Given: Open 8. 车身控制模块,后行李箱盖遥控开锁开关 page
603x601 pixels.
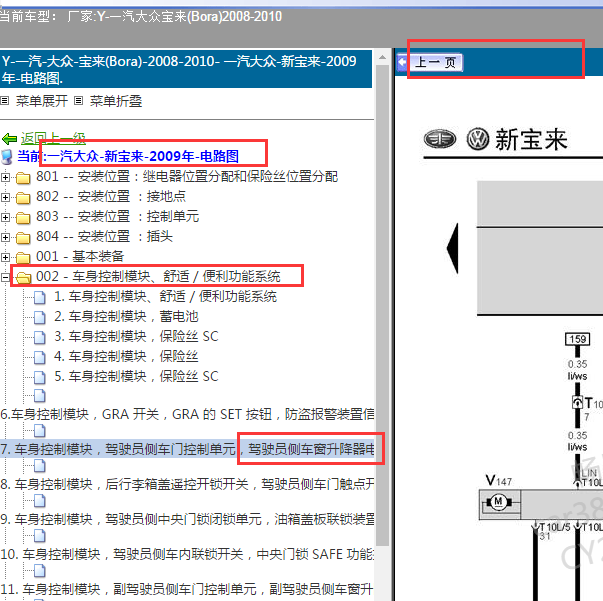Looking at the screenshot, I should [x=187, y=484].
